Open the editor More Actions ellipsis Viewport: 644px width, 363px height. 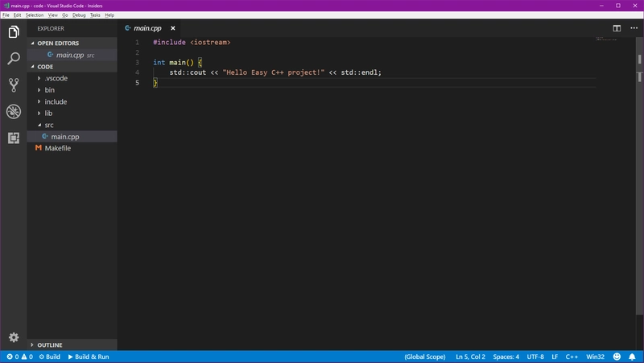click(x=634, y=28)
